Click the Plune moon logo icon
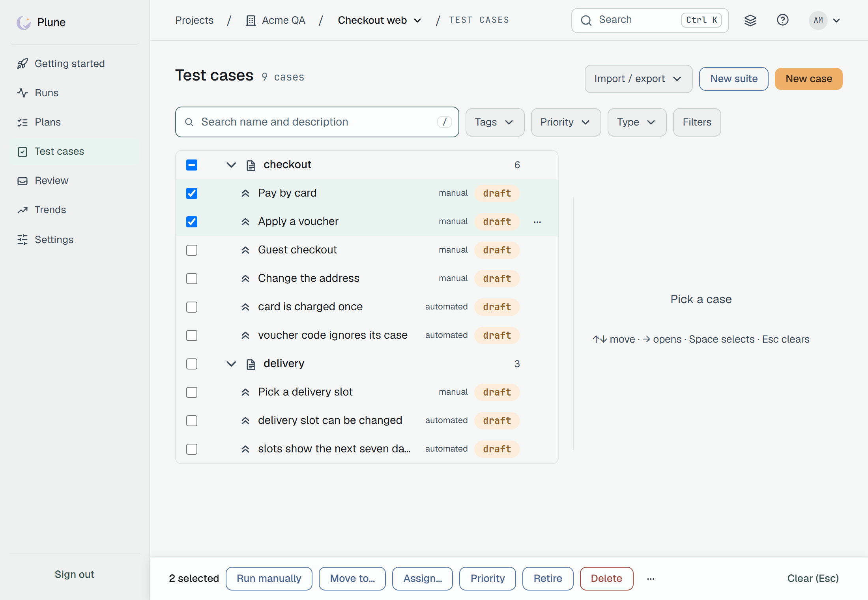Viewport: 868px width, 600px height. pyautogui.click(x=24, y=22)
